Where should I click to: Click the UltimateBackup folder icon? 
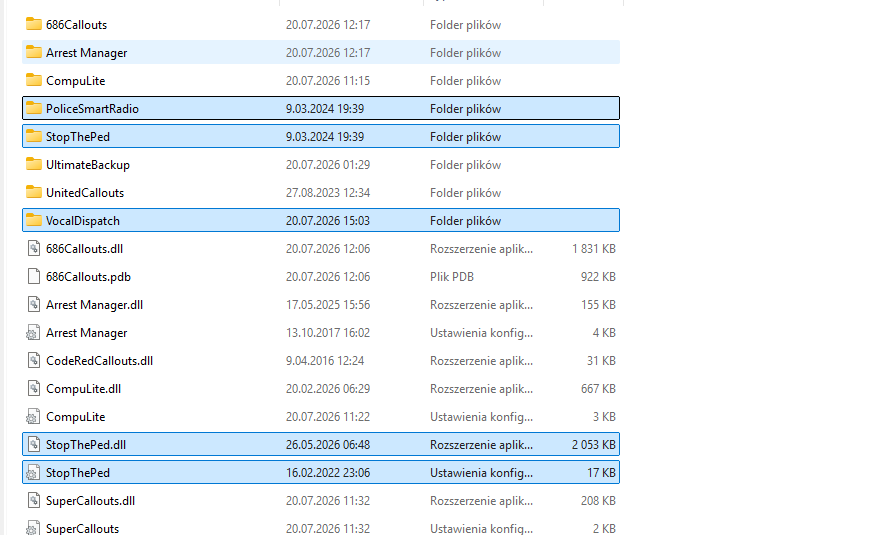[33, 164]
